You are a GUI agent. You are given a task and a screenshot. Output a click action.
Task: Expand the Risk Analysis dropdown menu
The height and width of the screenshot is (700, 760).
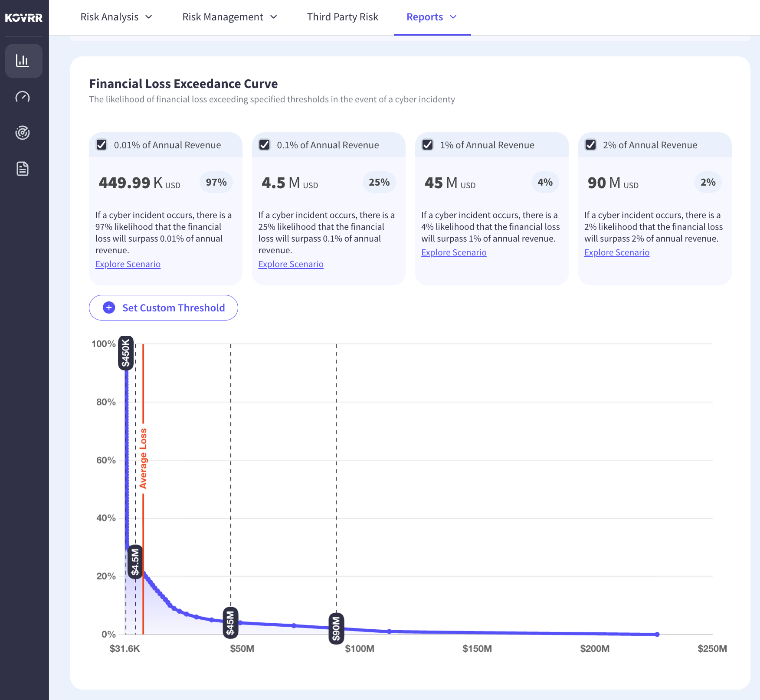(x=116, y=17)
